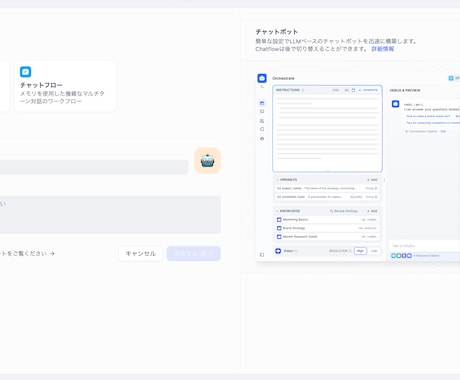Viewport: 460px width, 380px height.
Task: Click the チャットボット Orchestrate preview image
Action: [358, 167]
